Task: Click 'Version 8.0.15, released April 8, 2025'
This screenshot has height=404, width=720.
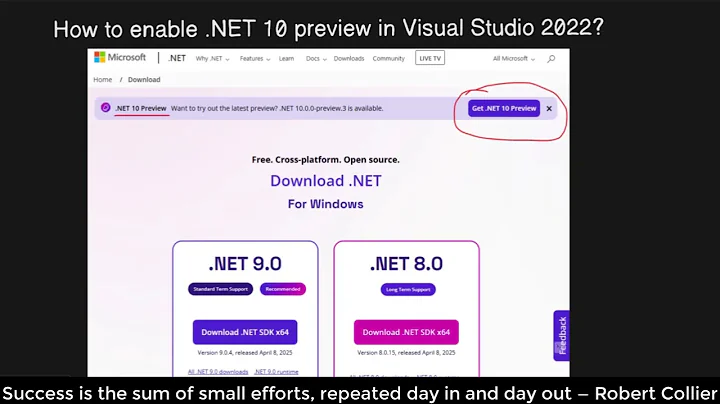Action: pos(406,353)
